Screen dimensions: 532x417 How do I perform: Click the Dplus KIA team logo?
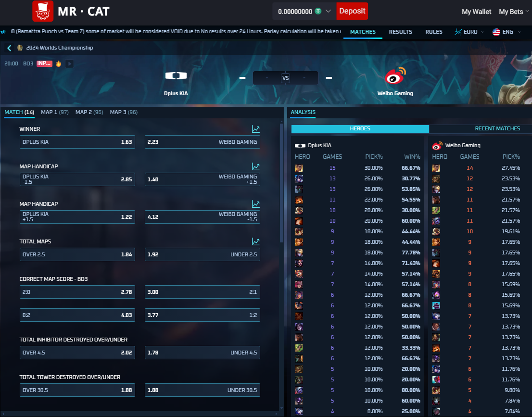(176, 76)
